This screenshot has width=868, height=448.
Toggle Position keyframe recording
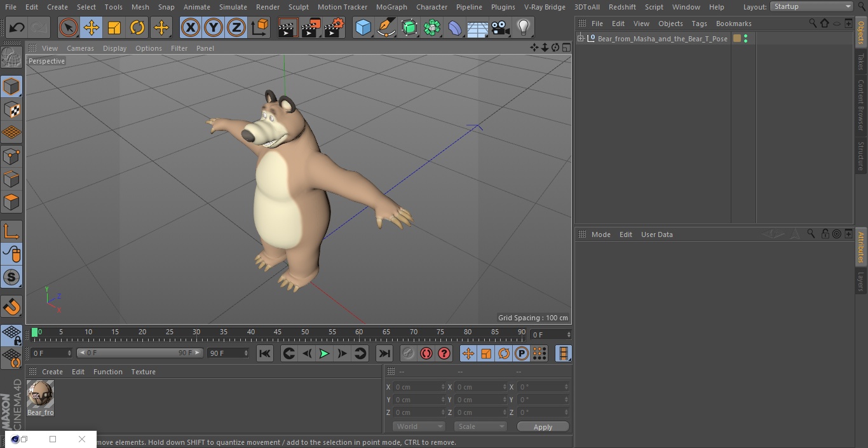(468, 353)
